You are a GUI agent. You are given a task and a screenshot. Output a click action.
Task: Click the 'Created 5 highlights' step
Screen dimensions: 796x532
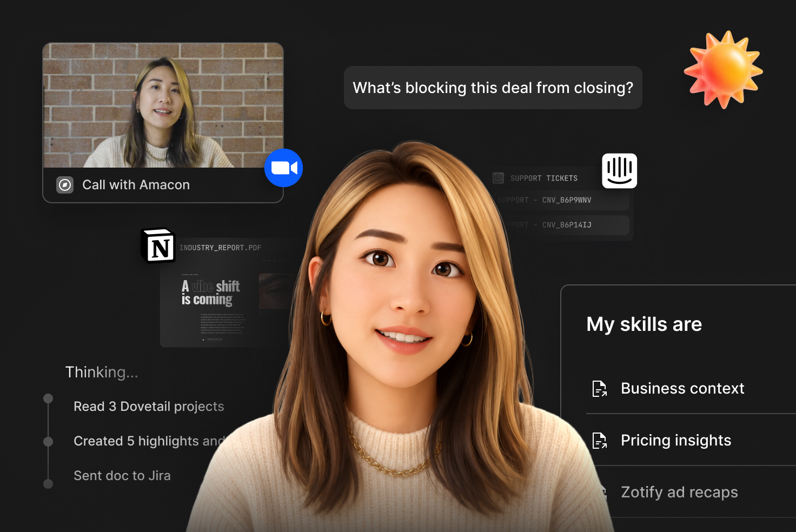[x=149, y=441]
